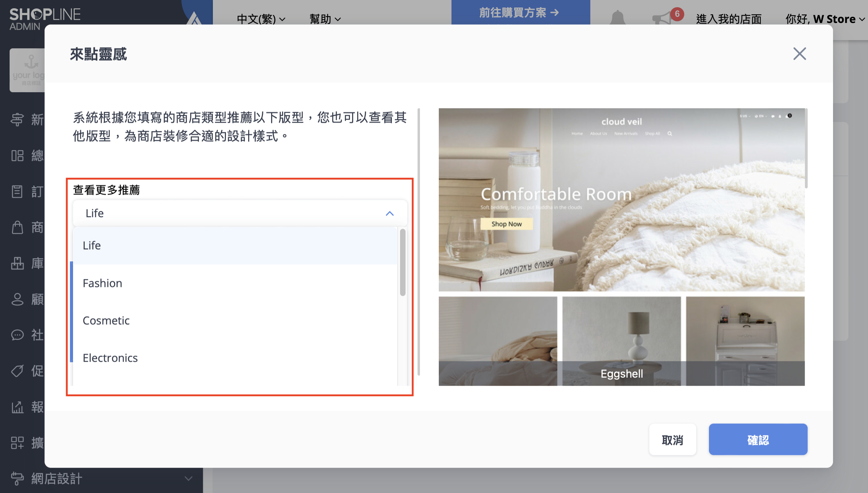Screen dimensions: 868x493
Task: Expand the 網店設計 menu chevron
Action: pos(189,479)
